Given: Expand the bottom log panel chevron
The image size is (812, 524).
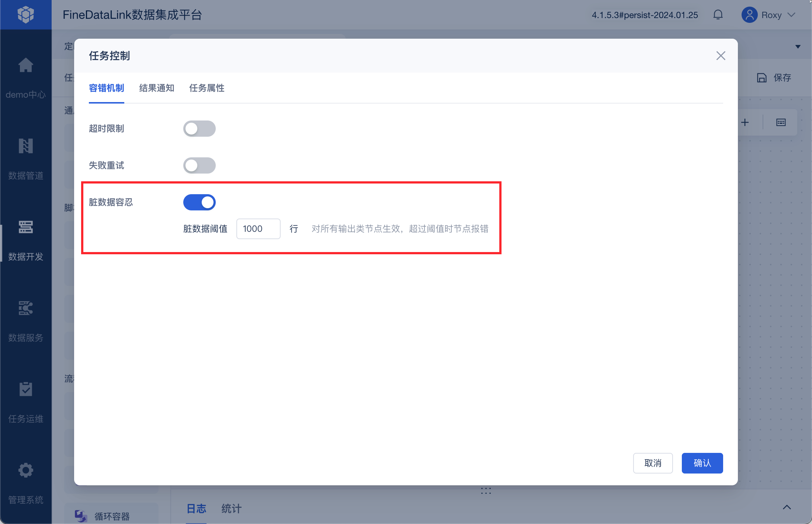Looking at the screenshot, I should pos(787,507).
